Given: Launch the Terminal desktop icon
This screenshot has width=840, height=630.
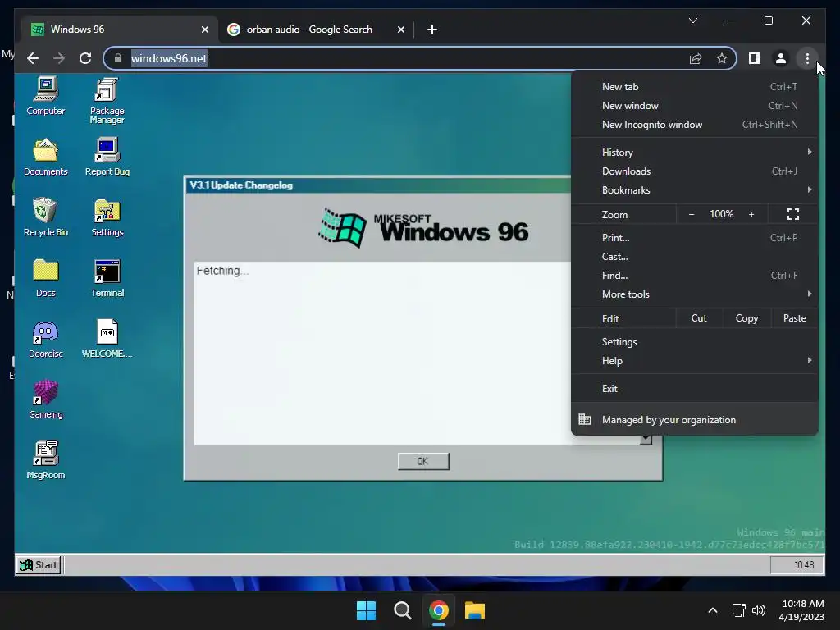Looking at the screenshot, I should [x=107, y=277].
